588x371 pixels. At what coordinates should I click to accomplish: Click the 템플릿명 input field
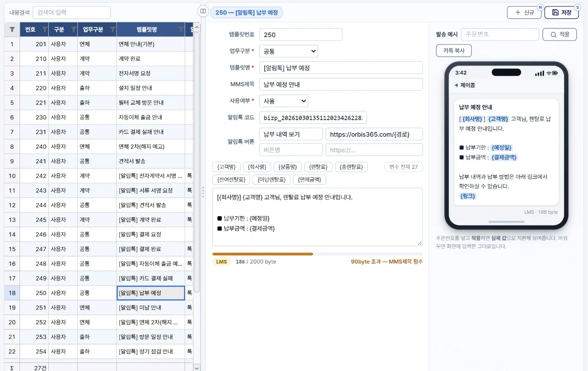coord(341,68)
